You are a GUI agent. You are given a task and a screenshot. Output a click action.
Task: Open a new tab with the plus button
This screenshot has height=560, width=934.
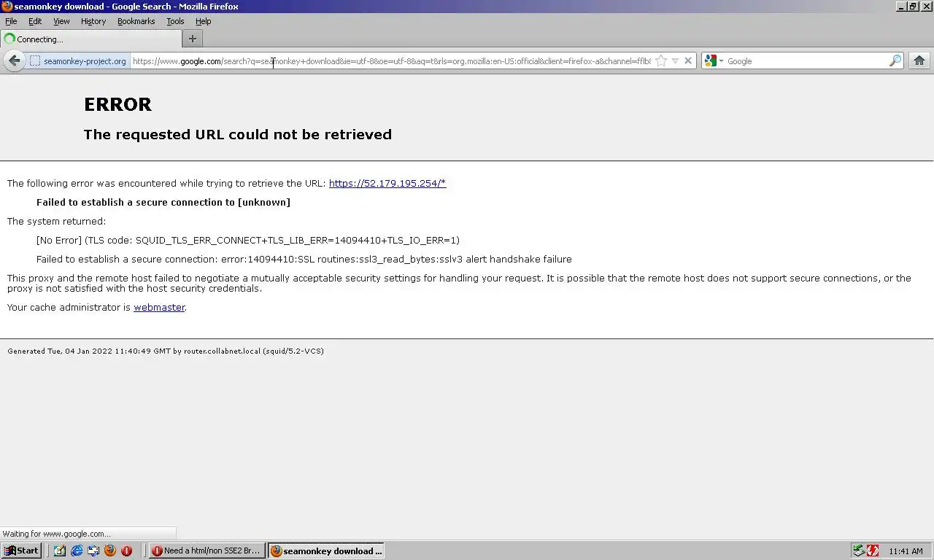pyautogui.click(x=193, y=39)
